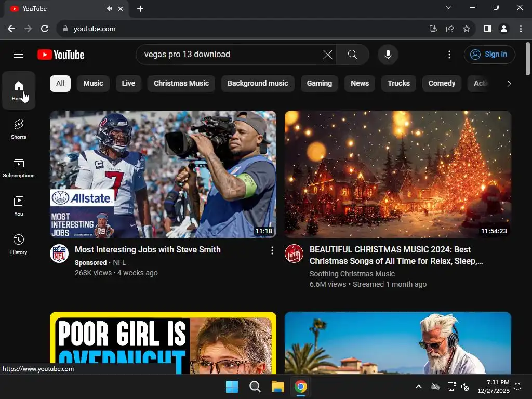Image resolution: width=532 pixels, height=399 pixels.
Task: Start voice search with microphone
Action: (388, 54)
